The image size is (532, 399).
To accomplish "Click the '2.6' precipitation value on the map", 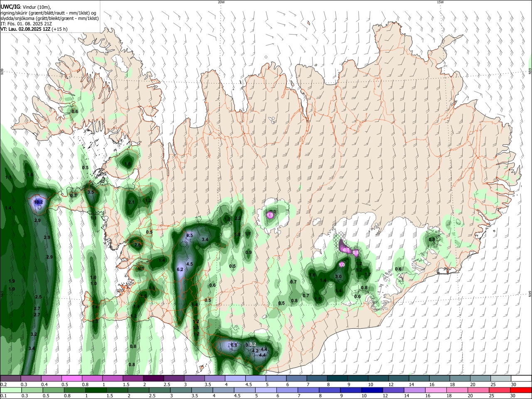I will pos(138,245).
